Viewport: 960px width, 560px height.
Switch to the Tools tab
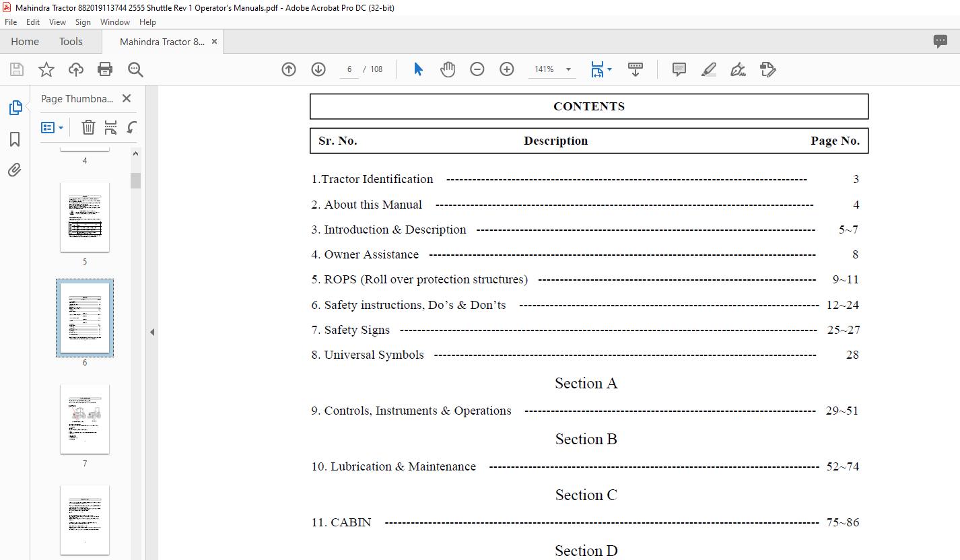(x=71, y=42)
